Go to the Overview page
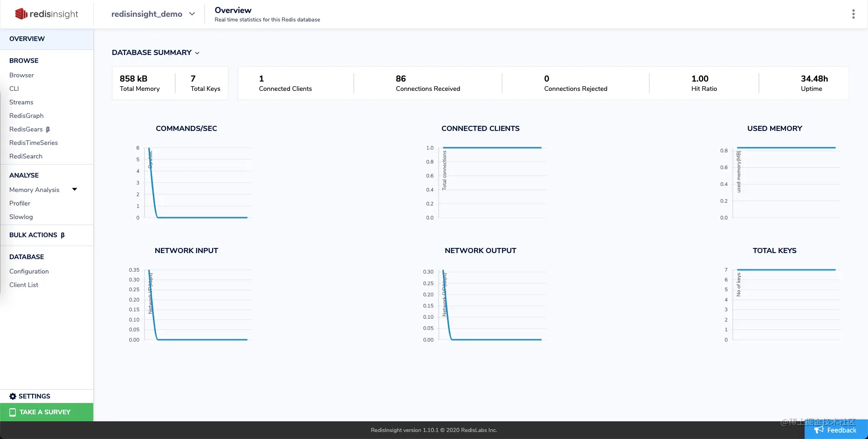Screen dimensions: 868x439 pyautogui.click(x=47, y=39)
